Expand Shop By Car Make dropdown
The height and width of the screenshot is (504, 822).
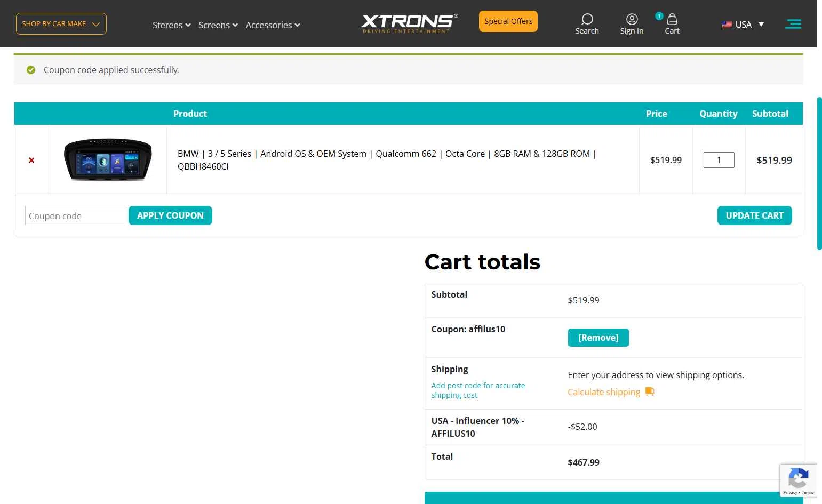61,24
